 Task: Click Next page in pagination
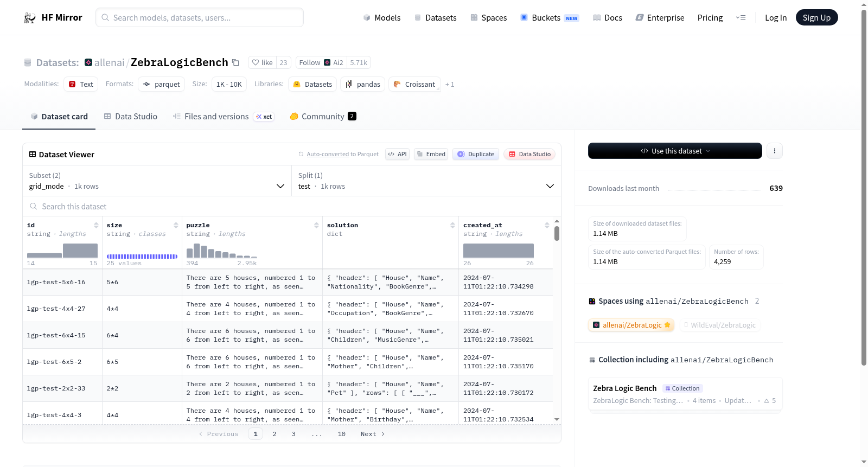373,434
